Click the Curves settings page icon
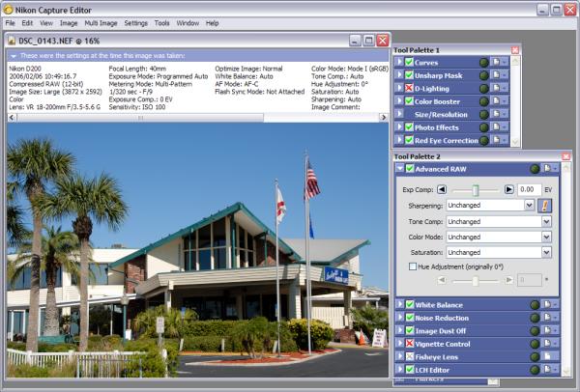Screen dimensions: 580x392 tap(495, 61)
